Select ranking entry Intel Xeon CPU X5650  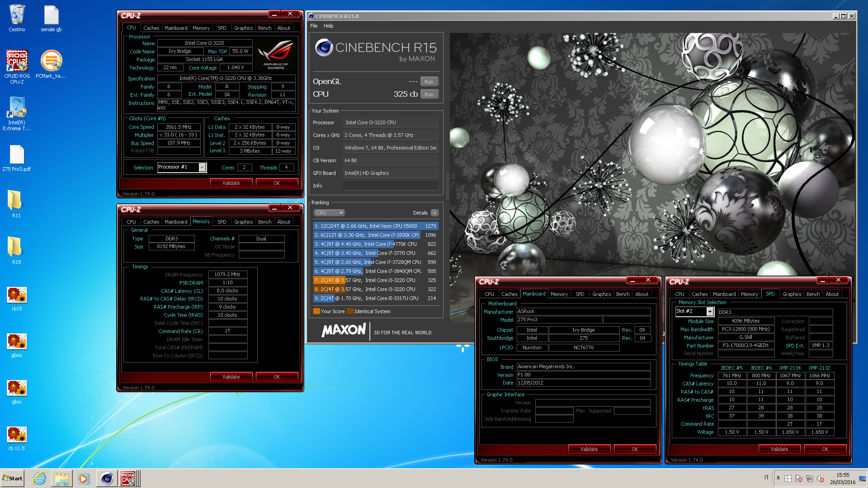[375, 226]
